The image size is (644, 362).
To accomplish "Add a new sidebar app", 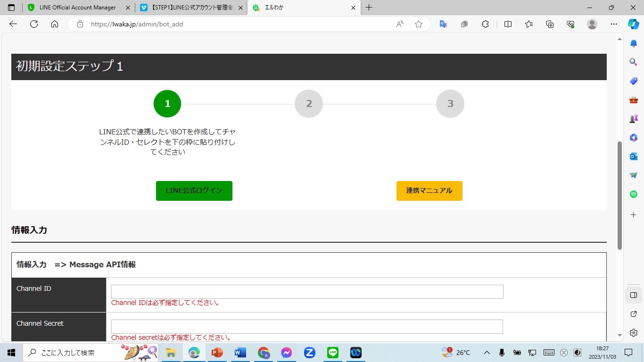I will [634, 214].
